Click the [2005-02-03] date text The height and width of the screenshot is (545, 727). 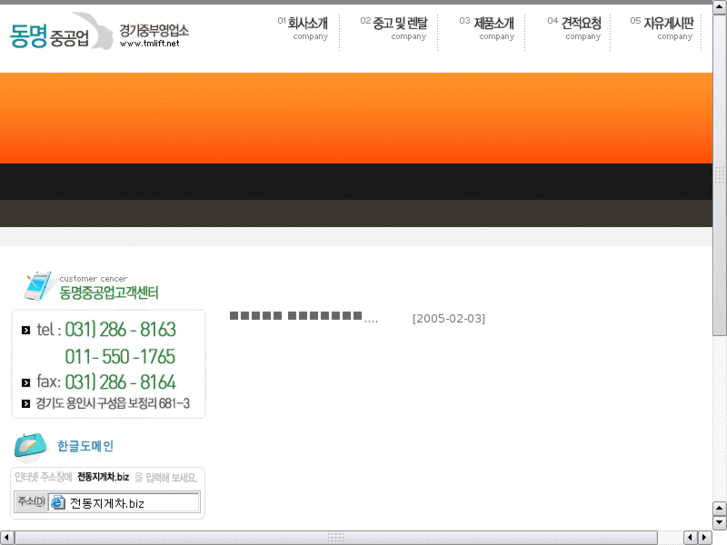coord(449,319)
